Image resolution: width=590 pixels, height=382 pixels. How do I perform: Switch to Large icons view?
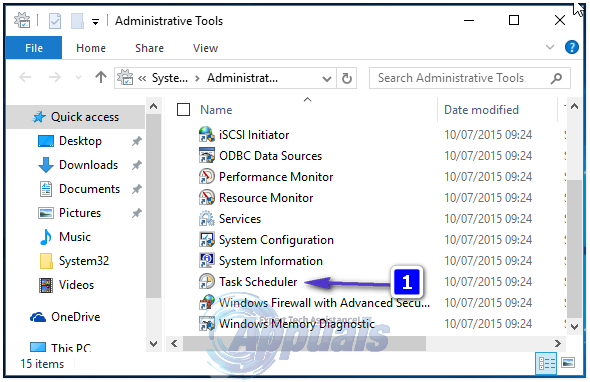point(568,363)
